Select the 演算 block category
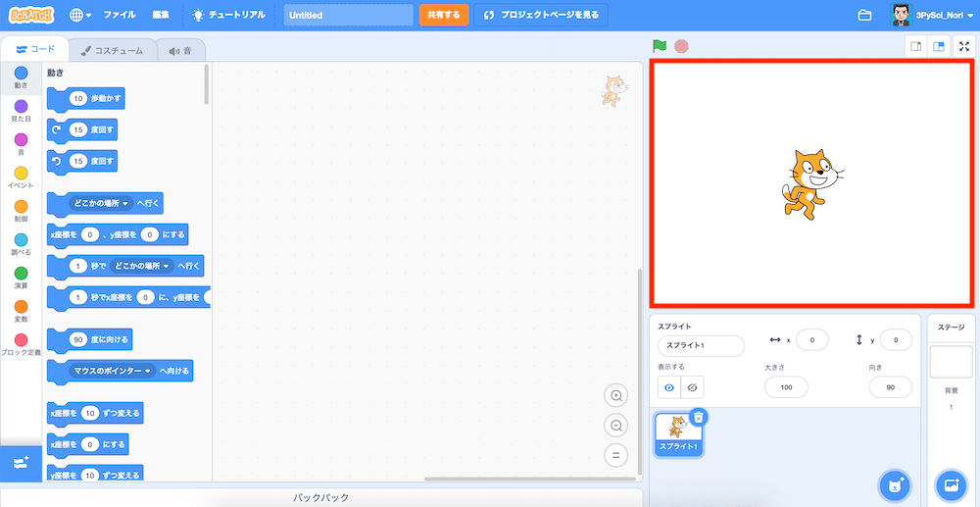 coord(21,279)
